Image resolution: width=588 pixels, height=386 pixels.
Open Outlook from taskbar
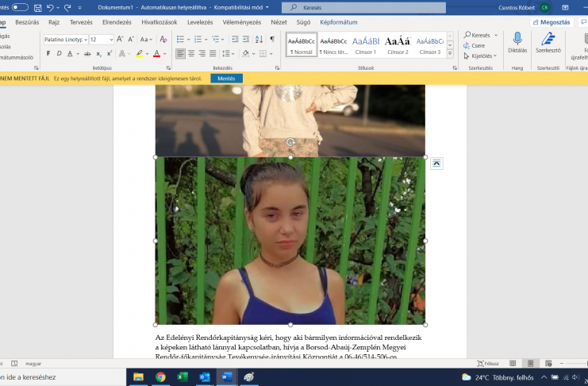tap(205, 377)
